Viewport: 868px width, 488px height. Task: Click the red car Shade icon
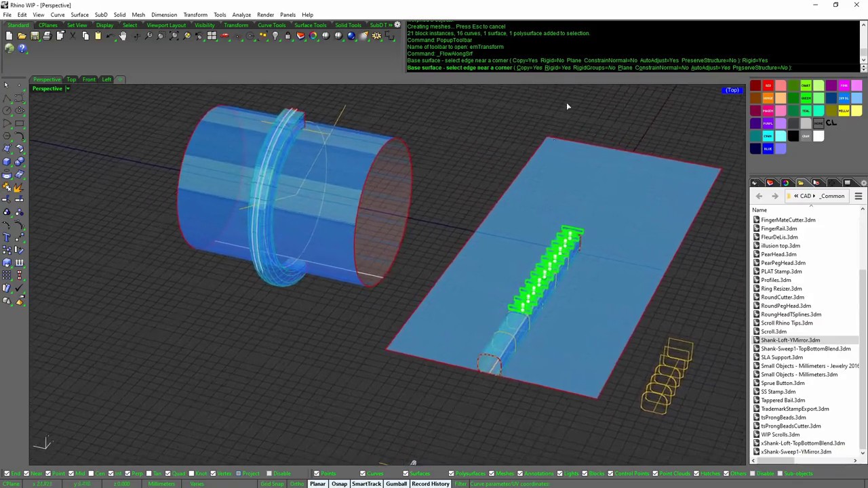coord(225,36)
